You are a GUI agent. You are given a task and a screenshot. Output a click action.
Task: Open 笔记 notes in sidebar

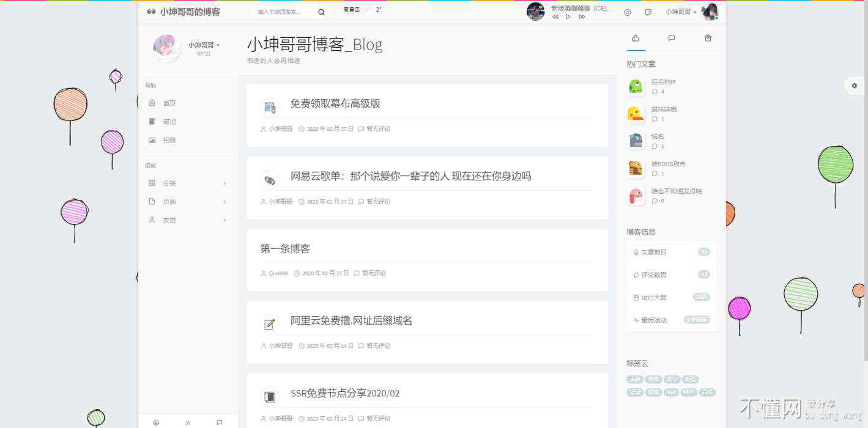point(169,122)
